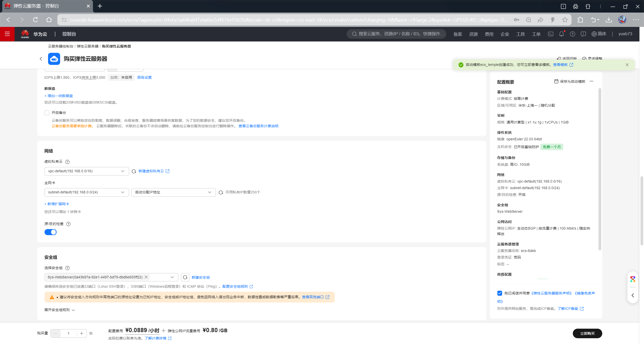Enable the 开启备份 backup checkbox
The width and height of the screenshot is (644, 344).
[47, 113]
